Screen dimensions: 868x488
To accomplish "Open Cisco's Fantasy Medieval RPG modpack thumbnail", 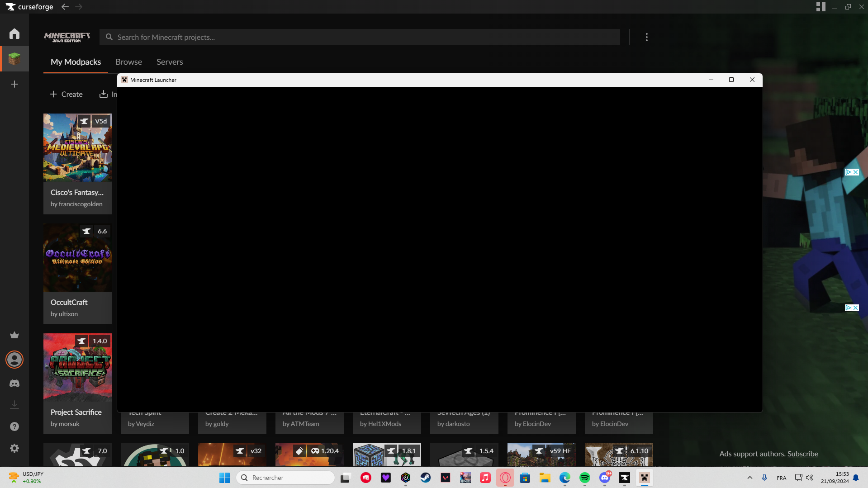I will 77,147.
